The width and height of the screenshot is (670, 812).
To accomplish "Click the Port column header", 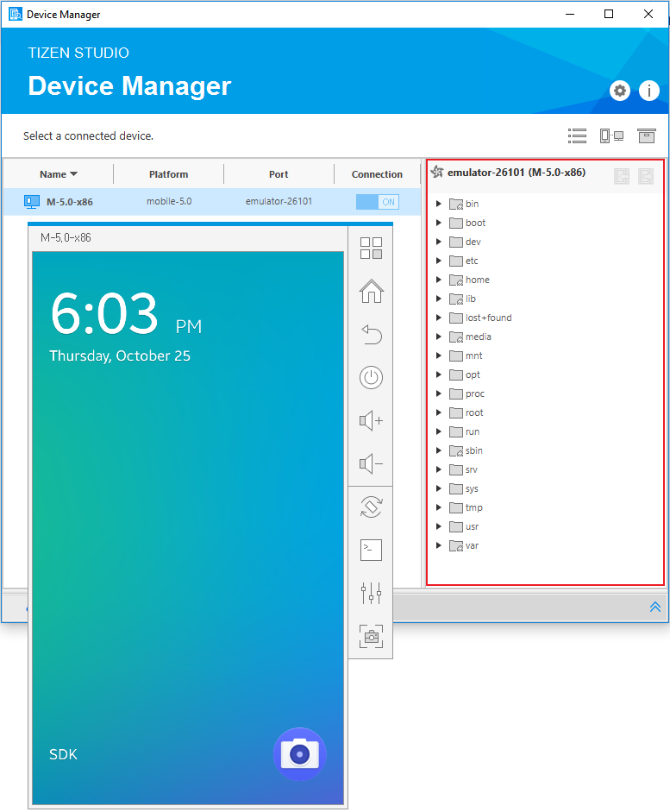I will click(279, 174).
